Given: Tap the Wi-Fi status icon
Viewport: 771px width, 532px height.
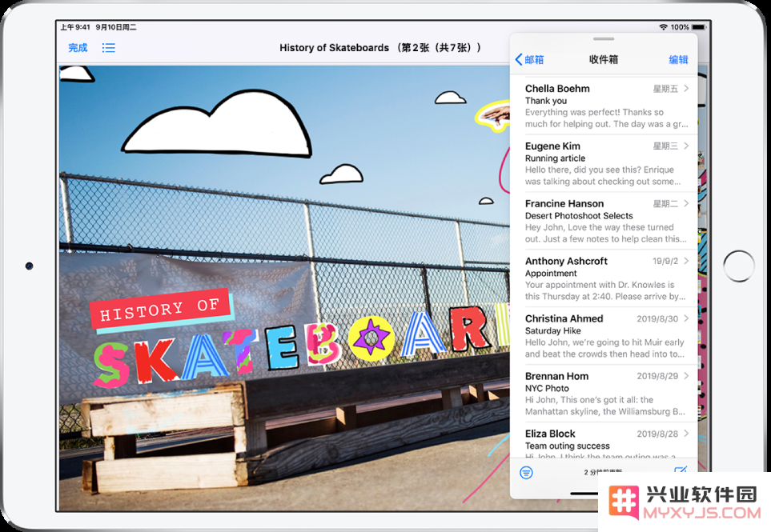Looking at the screenshot, I should (663, 27).
